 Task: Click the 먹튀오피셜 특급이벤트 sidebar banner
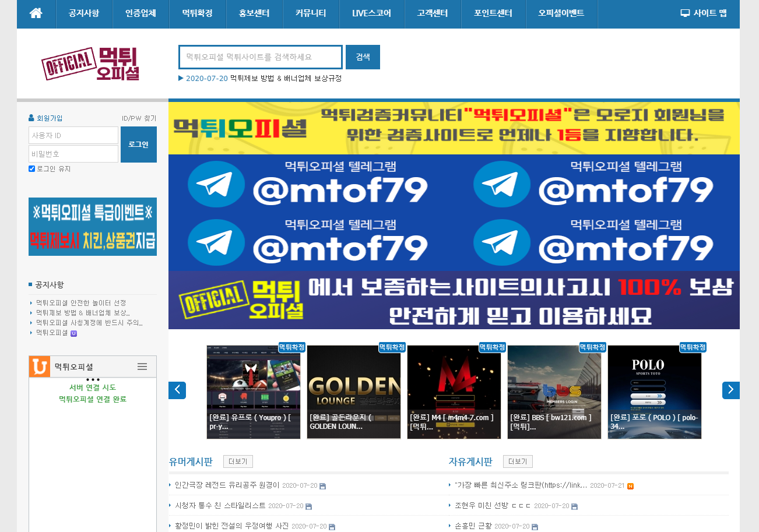[x=93, y=227]
